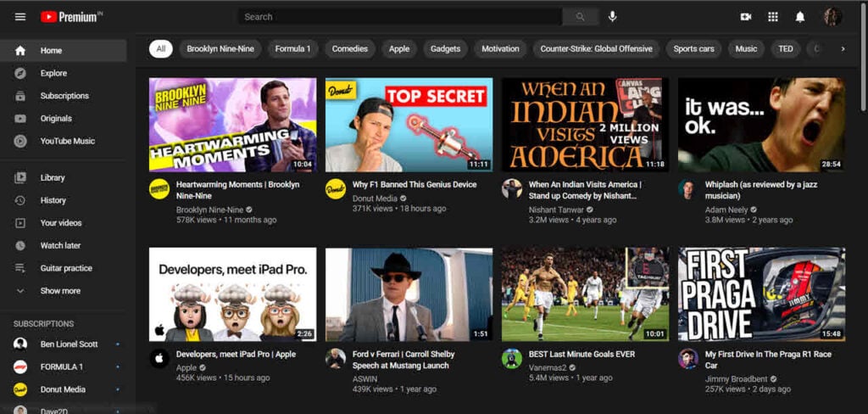Viewport: 868px width, 414px height.
Task: Open Nishant Tanwar channel name link
Action: pyautogui.click(x=556, y=210)
